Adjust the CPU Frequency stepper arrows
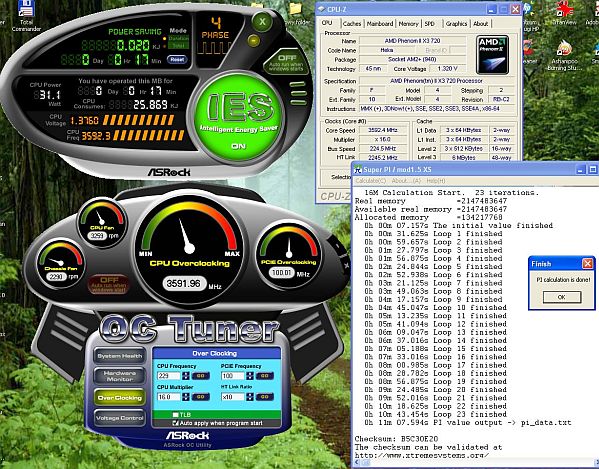This screenshot has width=599, height=469. tap(186, 376)
